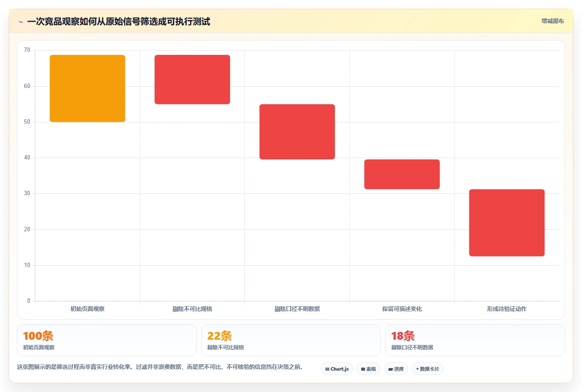Click the x-axis label 剔除口径不明数据
This screenshot has width=582, height=392.
(x=297, y=309)
